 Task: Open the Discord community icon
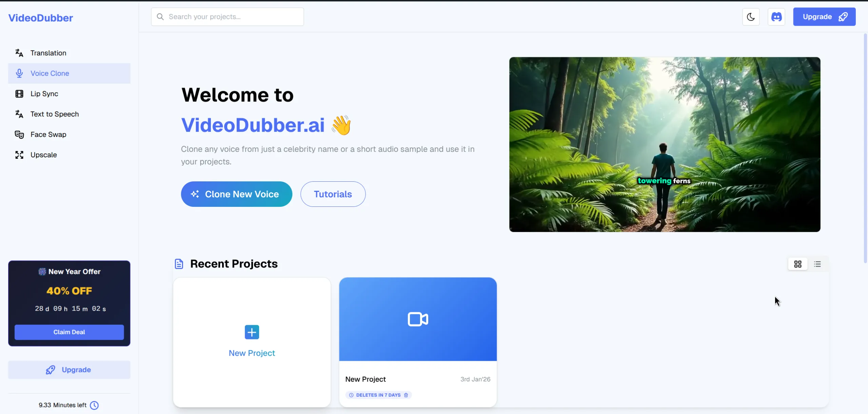click(x=776, y=17)
